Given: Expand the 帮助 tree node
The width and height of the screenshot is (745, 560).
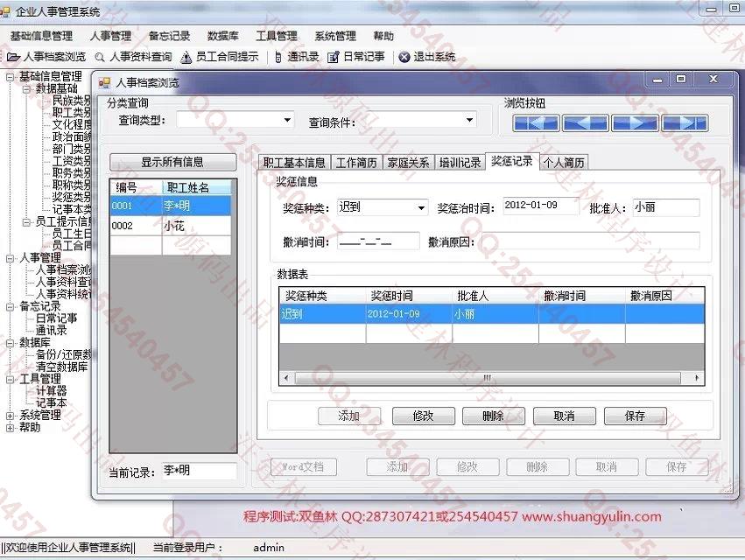Looking at the screenshot, I should coord(10,428).
